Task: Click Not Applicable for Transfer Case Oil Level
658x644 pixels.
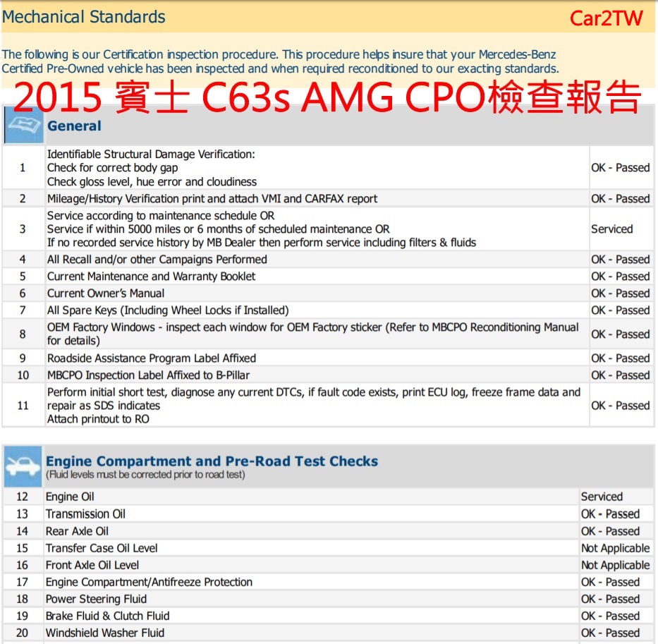Action: point(615,548)
